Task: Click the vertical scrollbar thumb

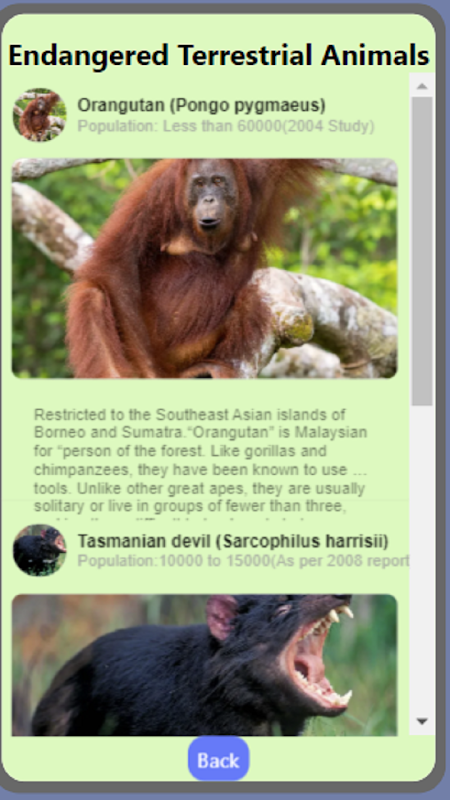Action: [x=422, y=251]
